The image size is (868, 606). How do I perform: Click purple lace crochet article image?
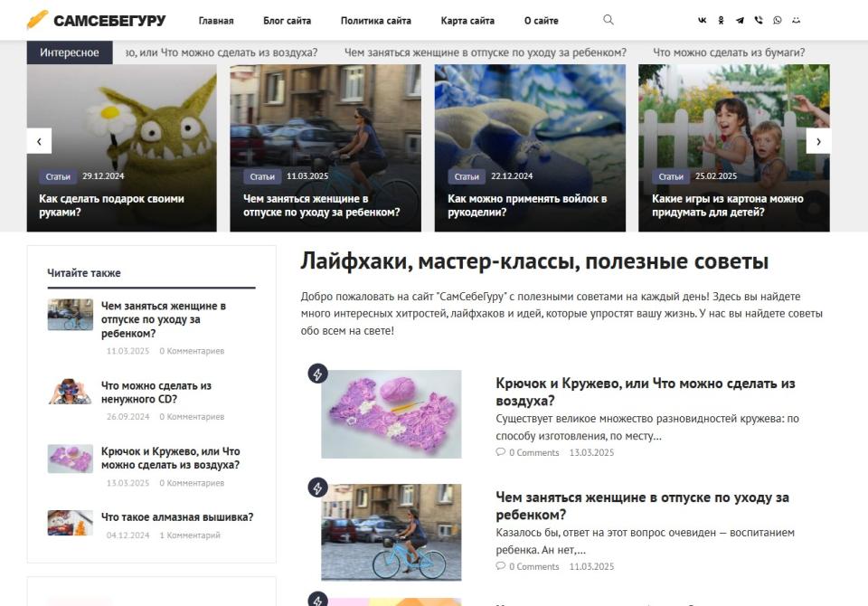pos(391,413)
